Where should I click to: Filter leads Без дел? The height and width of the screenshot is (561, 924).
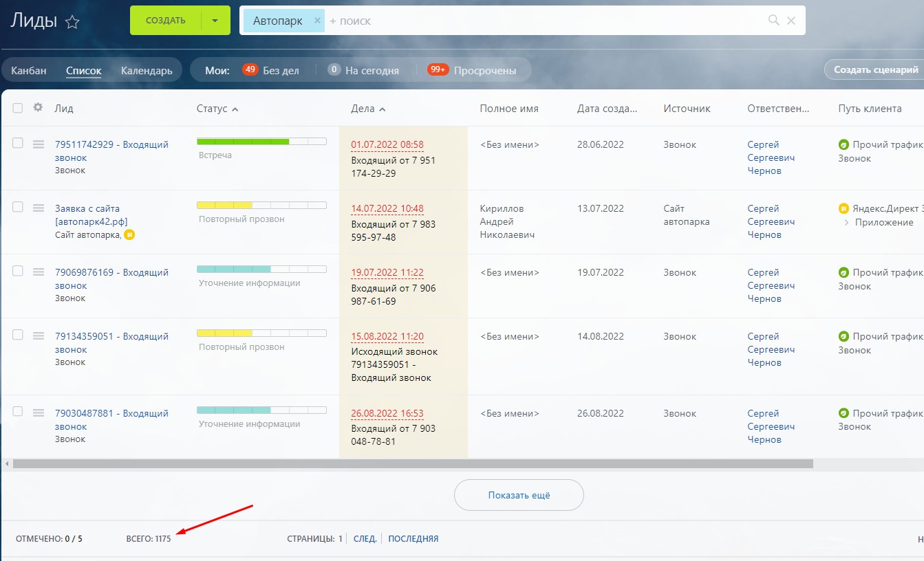point(281,70)
